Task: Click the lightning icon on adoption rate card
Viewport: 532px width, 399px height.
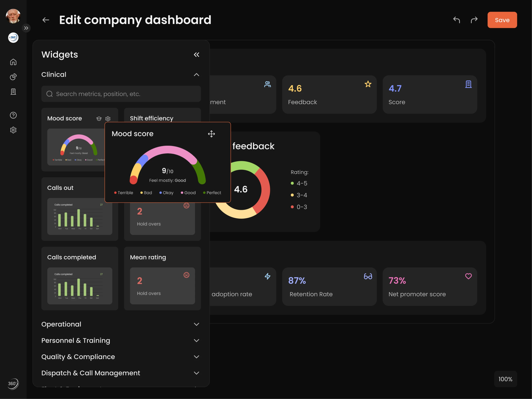Action: tap(268, 276)
